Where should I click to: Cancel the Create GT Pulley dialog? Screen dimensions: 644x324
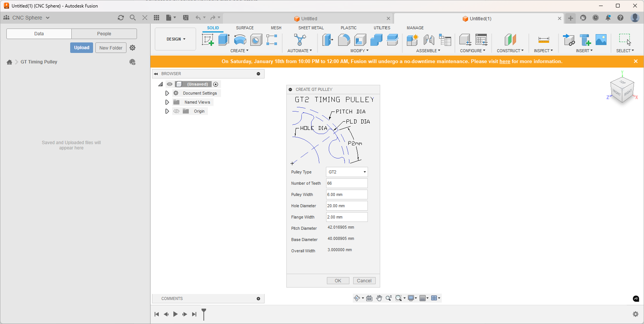point(364,281)
